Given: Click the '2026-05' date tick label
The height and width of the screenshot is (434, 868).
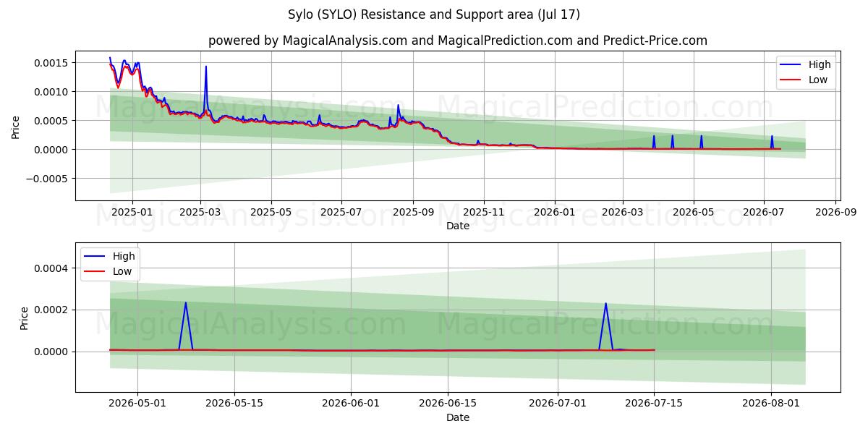Looking at the screenshot, I should pyautogui.click(x=694, y=213).
